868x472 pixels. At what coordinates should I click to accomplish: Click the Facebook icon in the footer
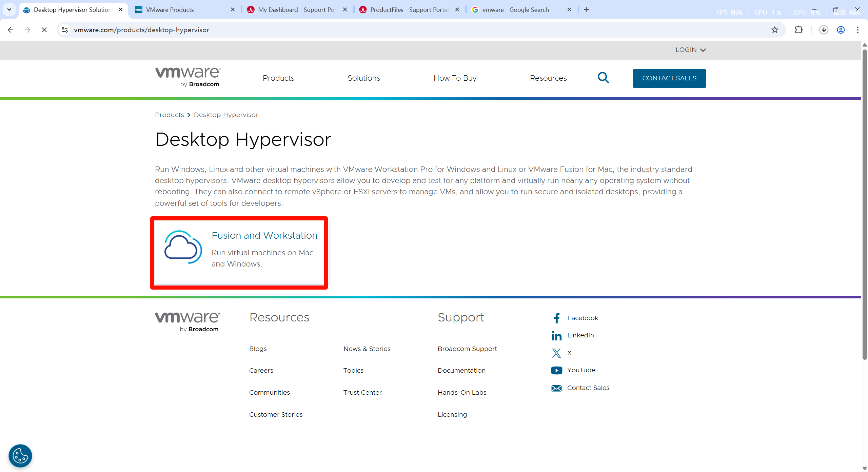click(x=556, y=318)
